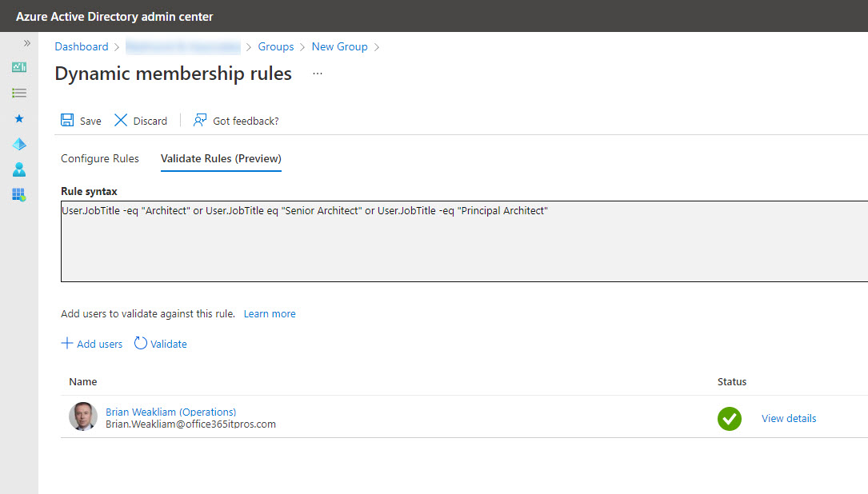Image resolution: width=868 pixels, height=494 pixels.
Task: Click Brian Weakliam's profile photo
Action: 83,416
